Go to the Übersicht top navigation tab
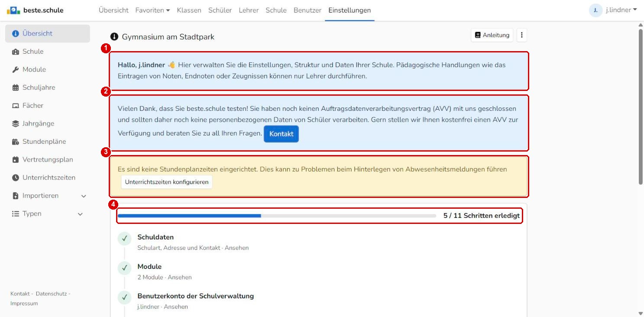 pyautogui.click(x=113, y=10)
